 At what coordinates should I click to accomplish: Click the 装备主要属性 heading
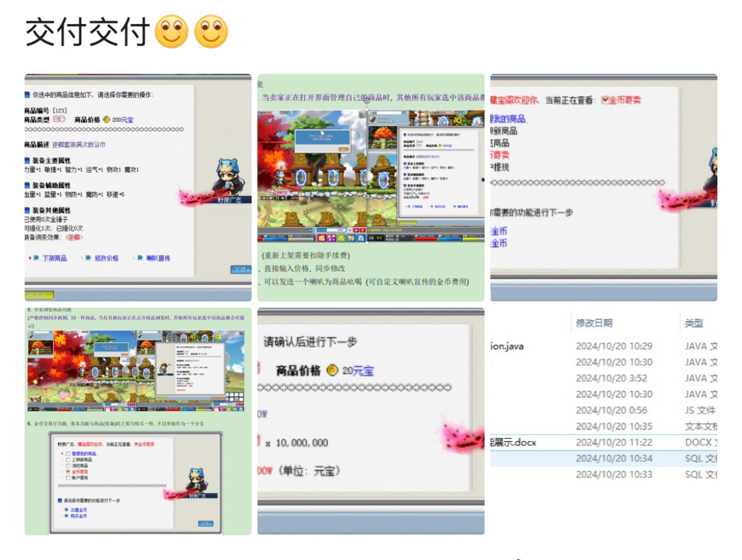click(51, 160)
